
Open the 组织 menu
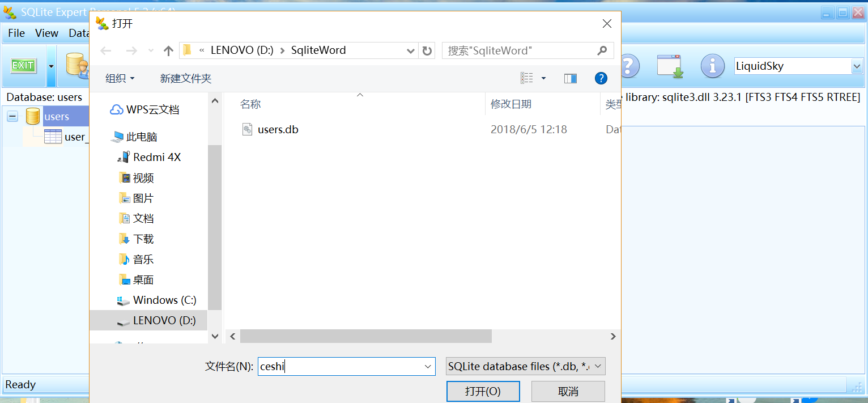click(120, 78)
